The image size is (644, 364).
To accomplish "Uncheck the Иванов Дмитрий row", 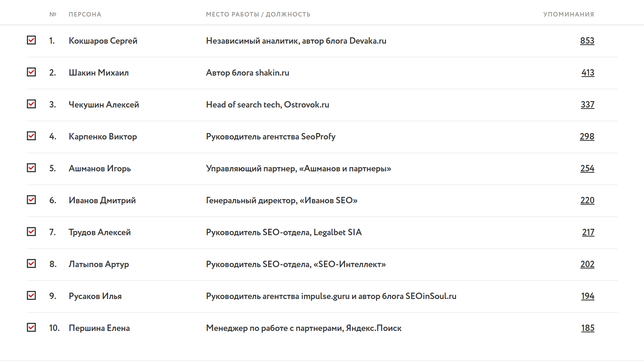I will [x=31, y=200].
